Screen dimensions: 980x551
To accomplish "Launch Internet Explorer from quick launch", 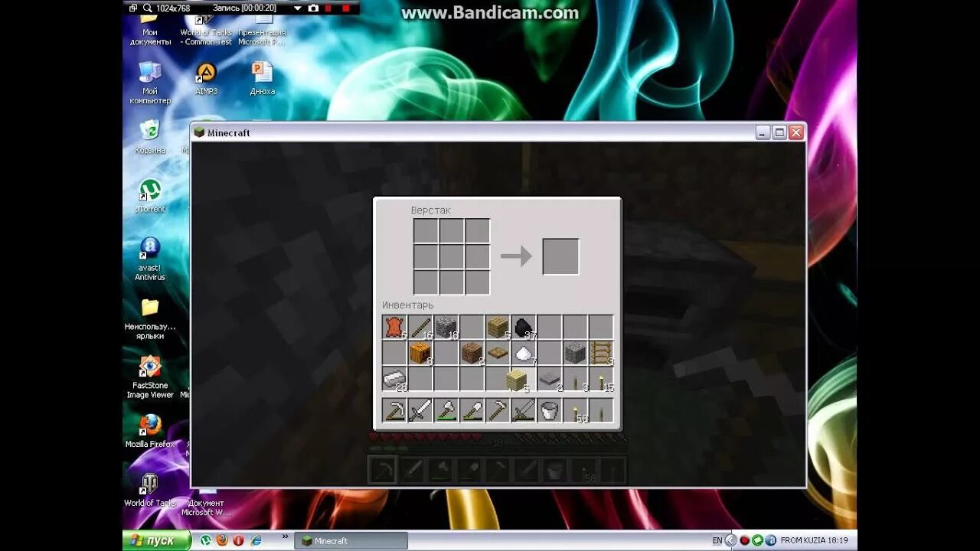I will pyautogui.click(x=256, y=540).
